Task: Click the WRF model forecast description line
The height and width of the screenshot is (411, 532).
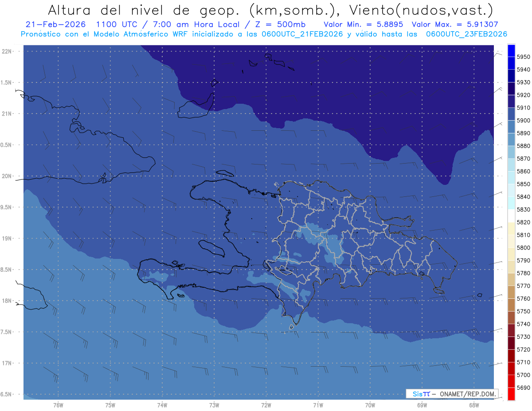Action: (x=264, y=34)
